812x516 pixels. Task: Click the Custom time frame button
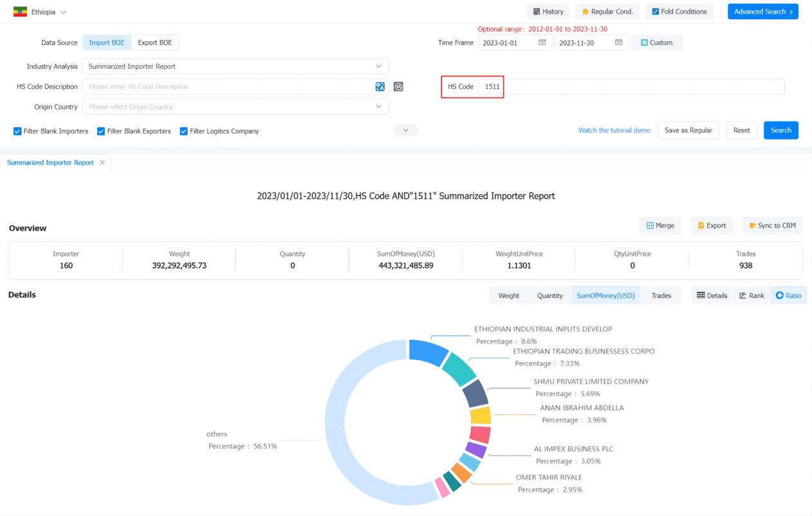click(x=656, y=42)
